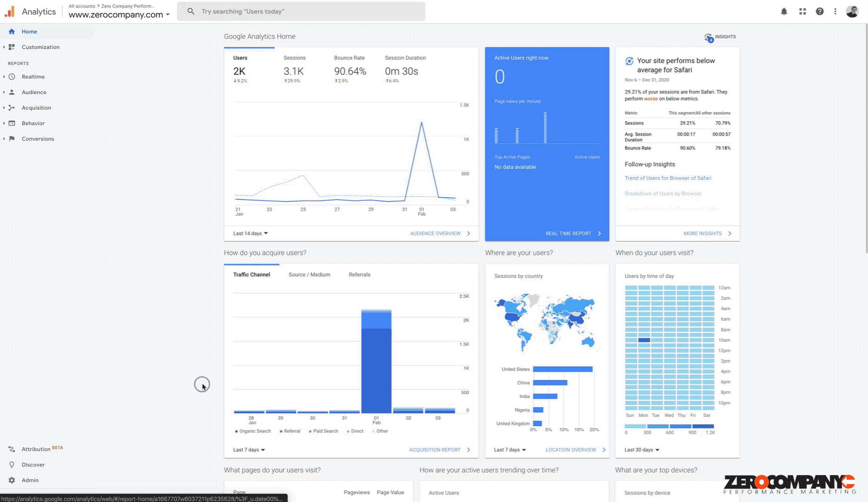This screenshot has width=868, height=502.
Task: Click the Discover lightbulb icon
Action: 12,465
